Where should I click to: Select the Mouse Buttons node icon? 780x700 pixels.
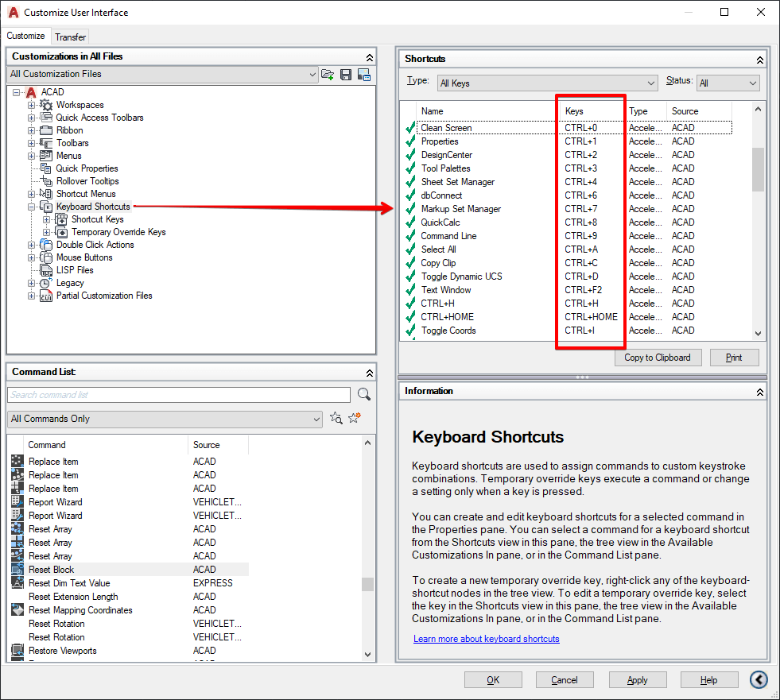pyautogui.click(x=46, y=257)
